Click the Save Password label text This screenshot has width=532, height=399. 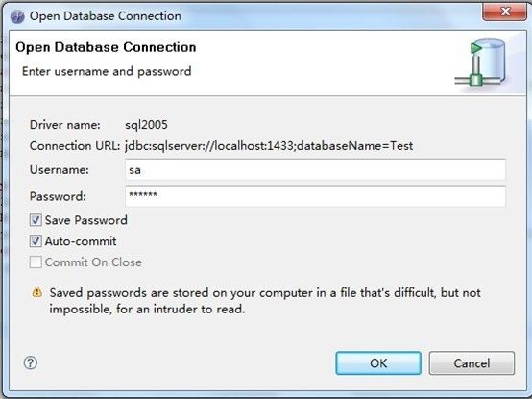pos(86,220)
